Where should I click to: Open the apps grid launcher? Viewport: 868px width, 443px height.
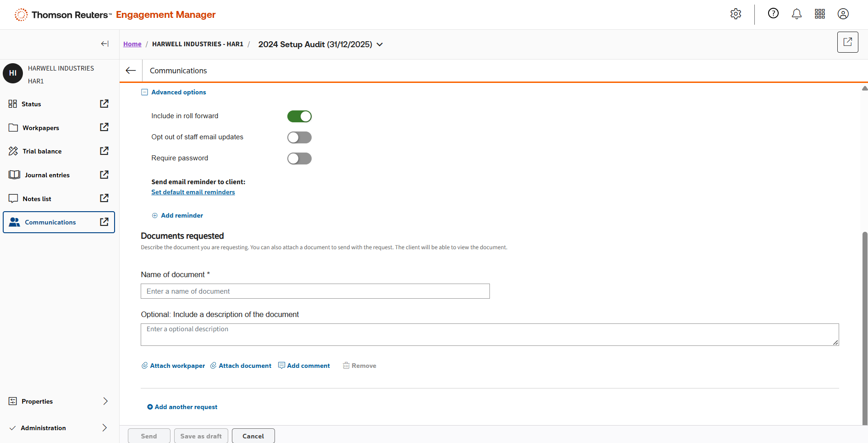pos(820,14)
